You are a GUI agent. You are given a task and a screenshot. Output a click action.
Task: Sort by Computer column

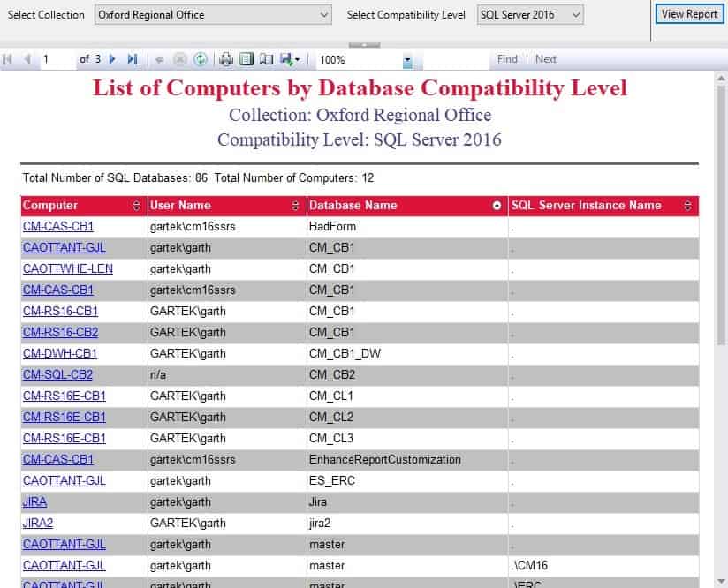pyautogui.click(x=136, y=206)
